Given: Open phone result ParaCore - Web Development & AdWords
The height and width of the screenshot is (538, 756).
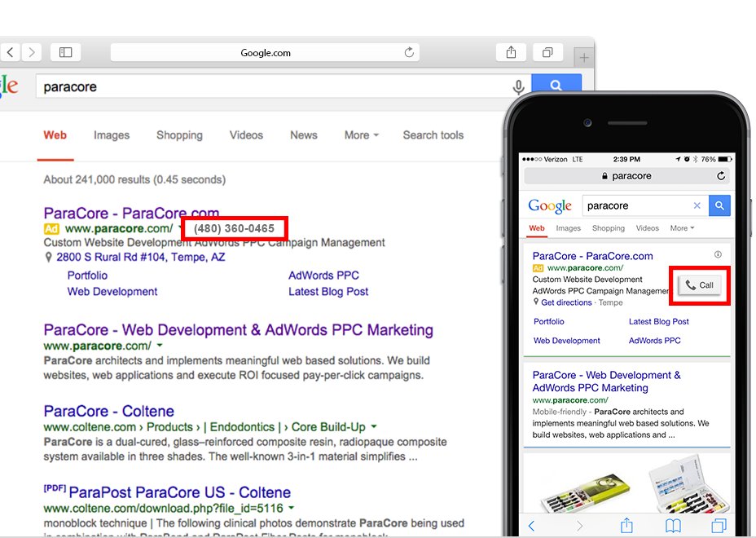Looking at the screenshot, I should [607, 381].
